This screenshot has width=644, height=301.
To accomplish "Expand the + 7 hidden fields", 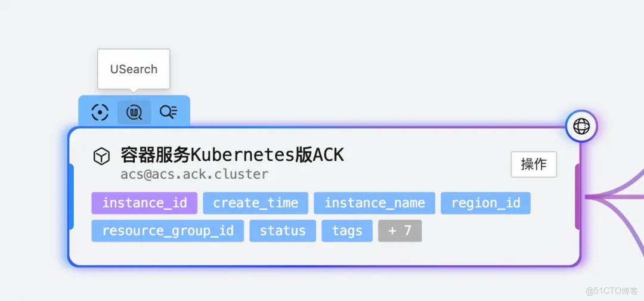I will [x=400, y=231].
